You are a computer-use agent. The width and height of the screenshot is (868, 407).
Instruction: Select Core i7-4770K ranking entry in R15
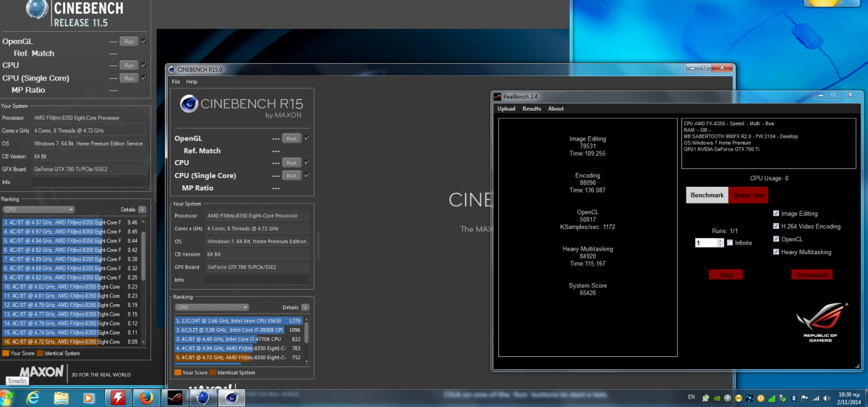[239, 338]
